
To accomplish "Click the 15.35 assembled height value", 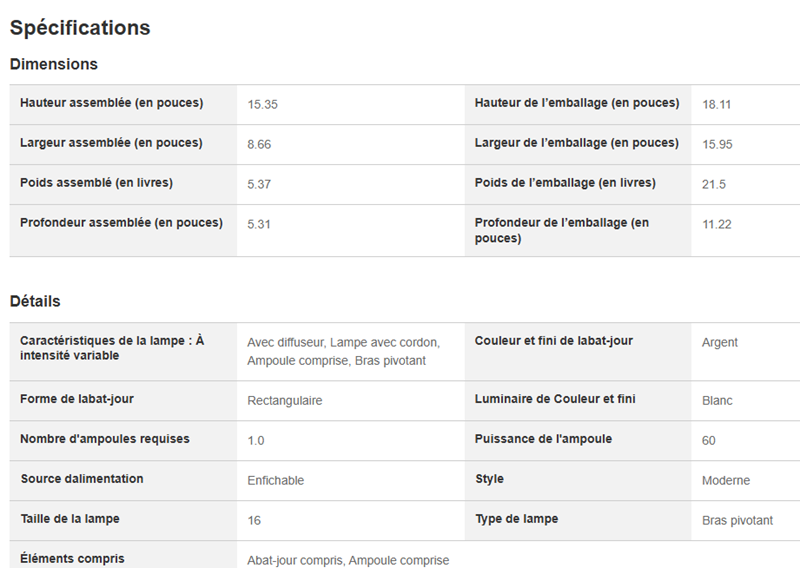I will coord(263,105).
